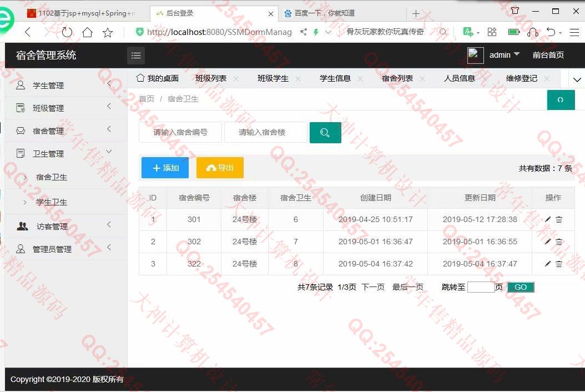The height and width of the screenshot is (392, 585).
Task: Click the 2019-04-25 10:51:17 date cell
Action: click(x=375, y=219)
